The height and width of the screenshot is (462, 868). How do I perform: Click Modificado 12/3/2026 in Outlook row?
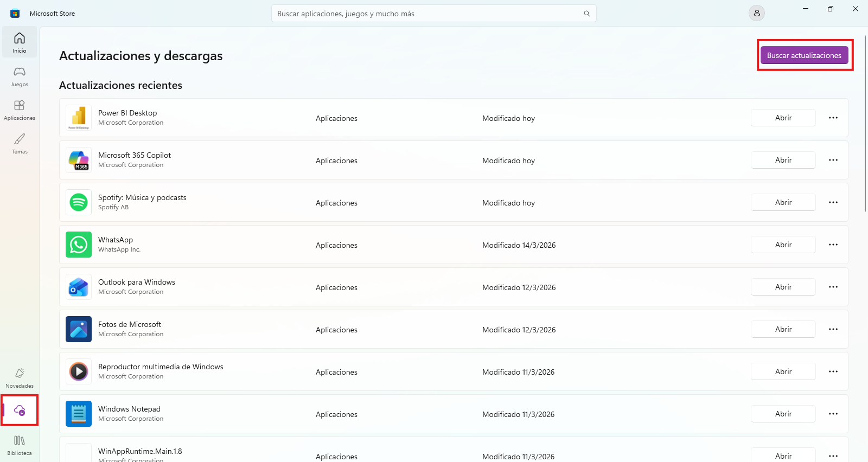click(519, 287)
